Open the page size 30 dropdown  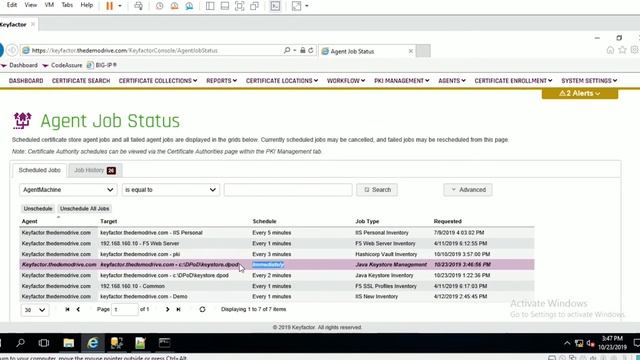[x=35, y=310]
